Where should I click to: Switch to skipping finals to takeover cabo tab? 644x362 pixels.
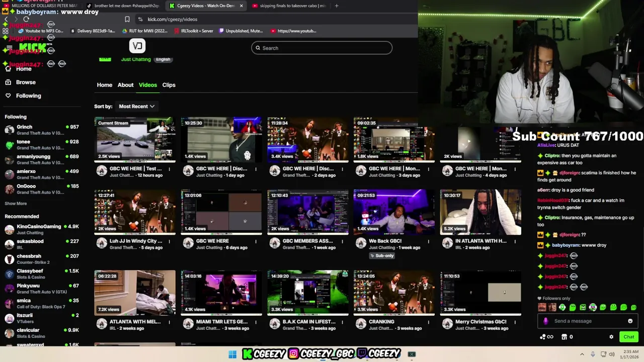click(x=289, y=6)
